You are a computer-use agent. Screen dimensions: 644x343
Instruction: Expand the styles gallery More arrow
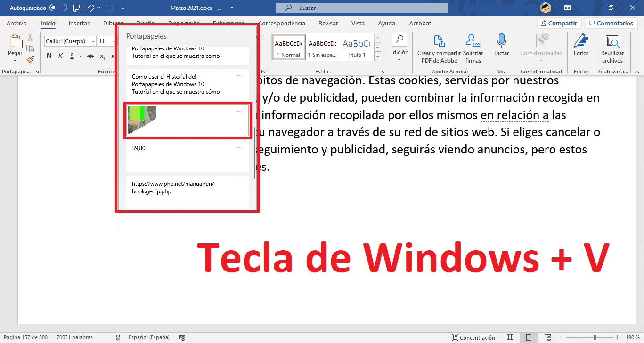tap(377, 56)
